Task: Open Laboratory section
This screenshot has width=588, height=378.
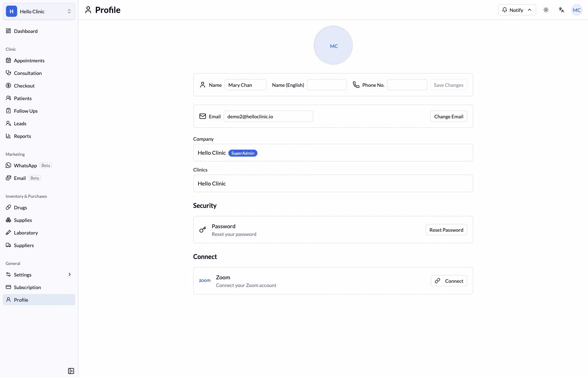Action: [39, 232]
